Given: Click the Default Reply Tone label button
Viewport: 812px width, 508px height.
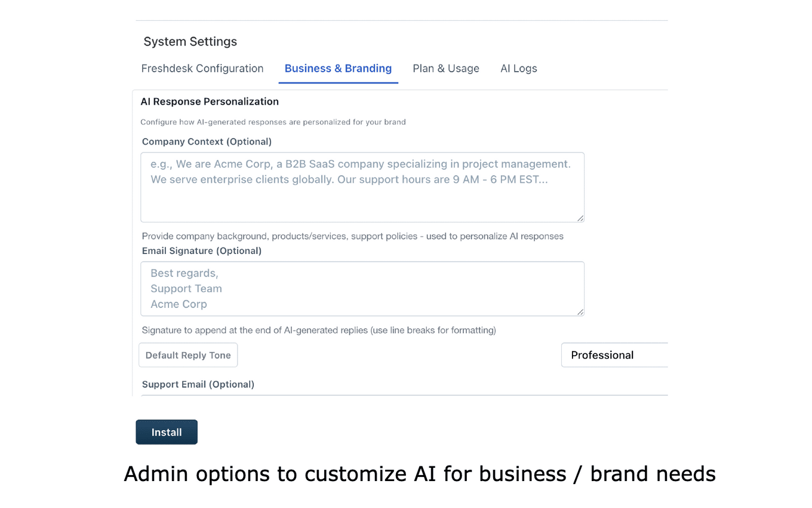Looking at the screenshot, I should 188,354.
